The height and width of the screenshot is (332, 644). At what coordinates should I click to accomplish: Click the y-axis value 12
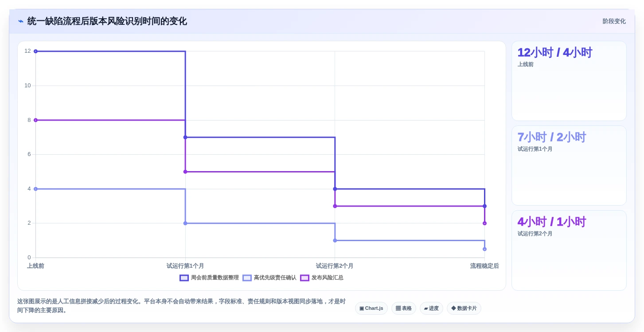[27, 51]
